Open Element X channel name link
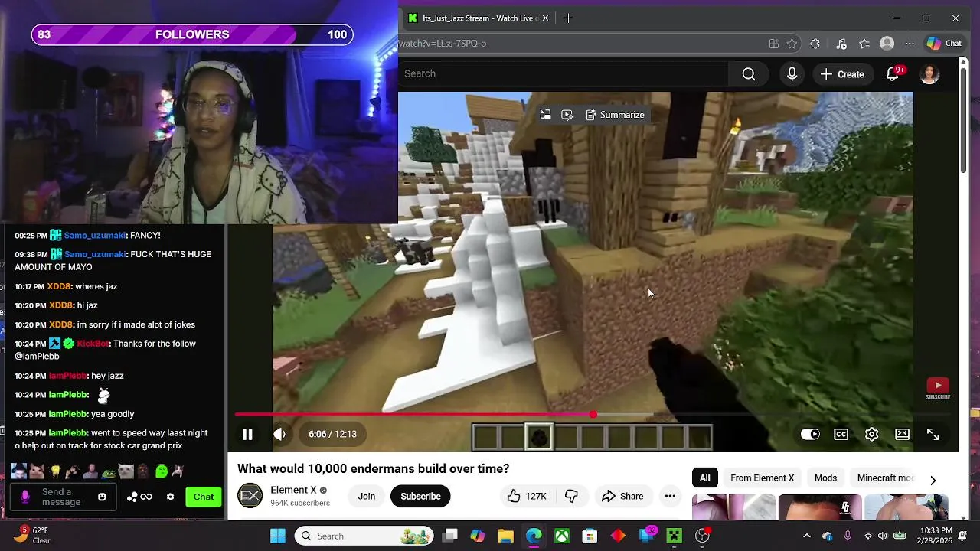The width and height of the screenshot is (980, 551). [293, 490]
